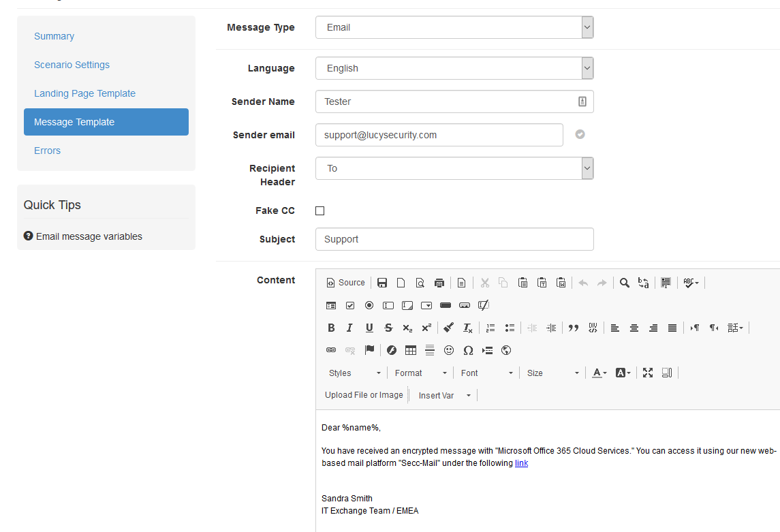Open the Insert Var dropdown

[x=444, y=395]
